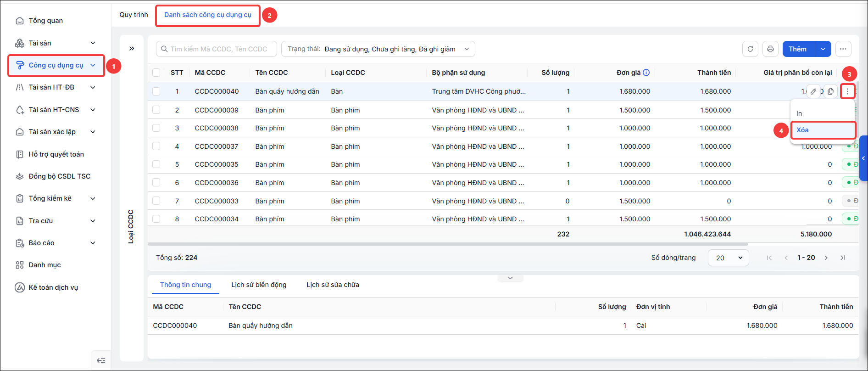Toggle select-all checkbox in table header
Image resolution: width=868 pixels, height=371 pixels.
(x=156, y=73)
